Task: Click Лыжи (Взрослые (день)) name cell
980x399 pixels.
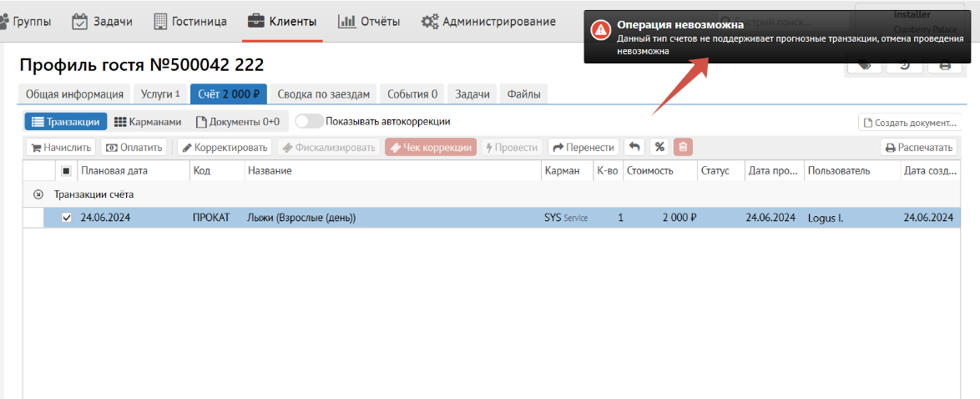Action: [301, 218]
